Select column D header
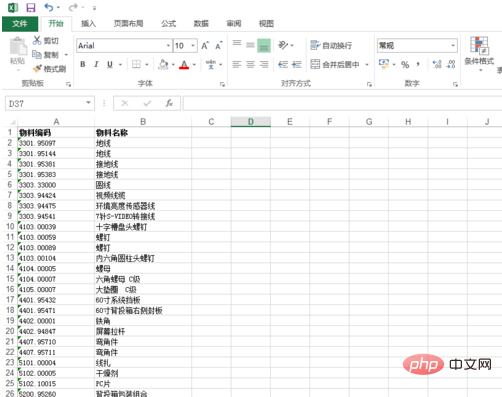This screenshot has height=397, width=502. click(251, 122)
